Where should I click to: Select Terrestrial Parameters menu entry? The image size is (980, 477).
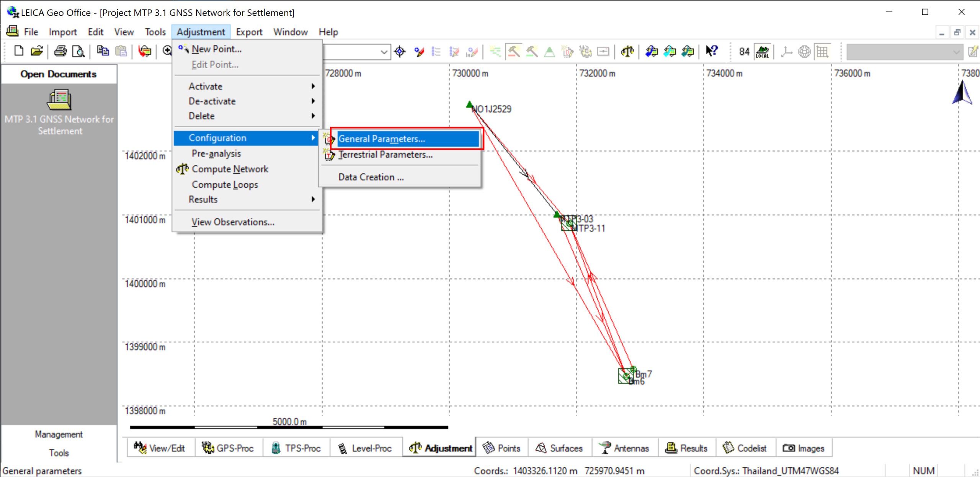click(x=385, y=155)
